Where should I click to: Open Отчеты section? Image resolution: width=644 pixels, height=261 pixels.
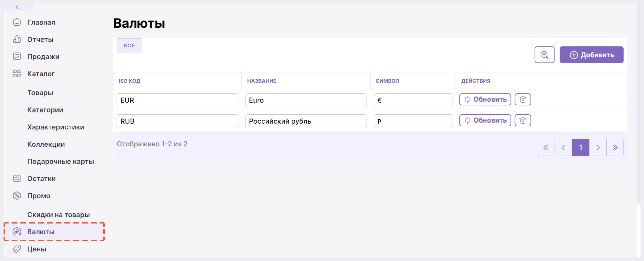click(x=40, y=39)
